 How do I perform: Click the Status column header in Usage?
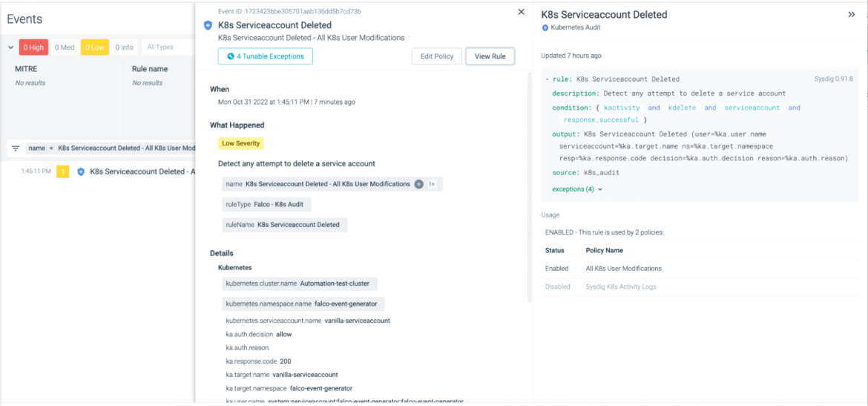[x=555, y=250]
